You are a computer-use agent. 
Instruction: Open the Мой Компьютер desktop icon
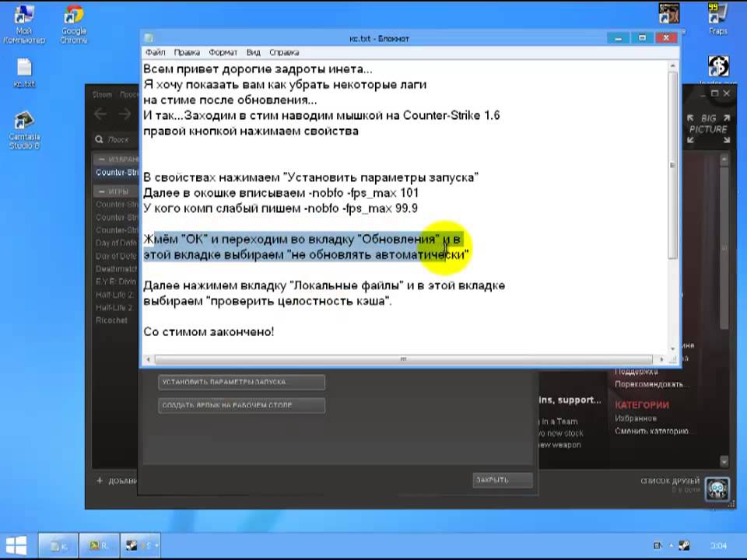(23, 24)
